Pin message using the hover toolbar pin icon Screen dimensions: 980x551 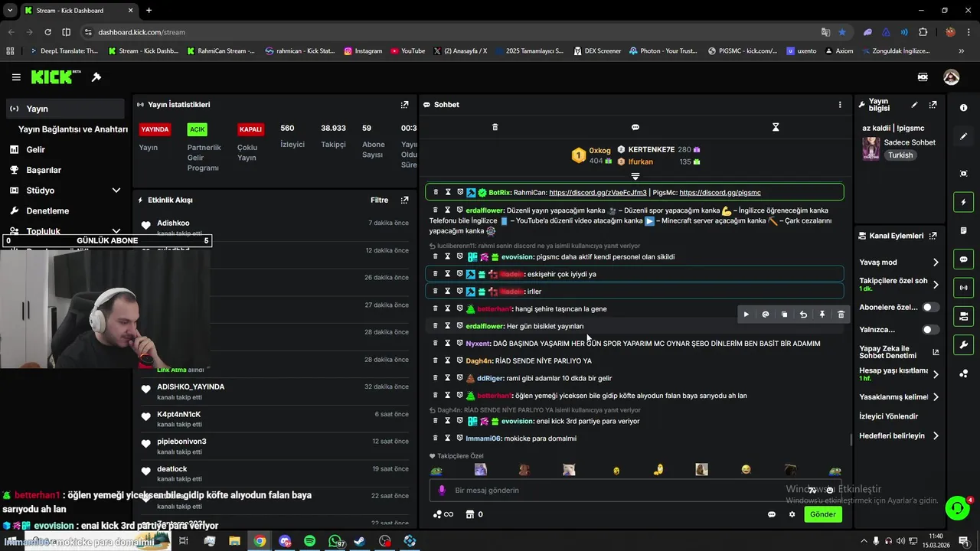click(822, 315)
